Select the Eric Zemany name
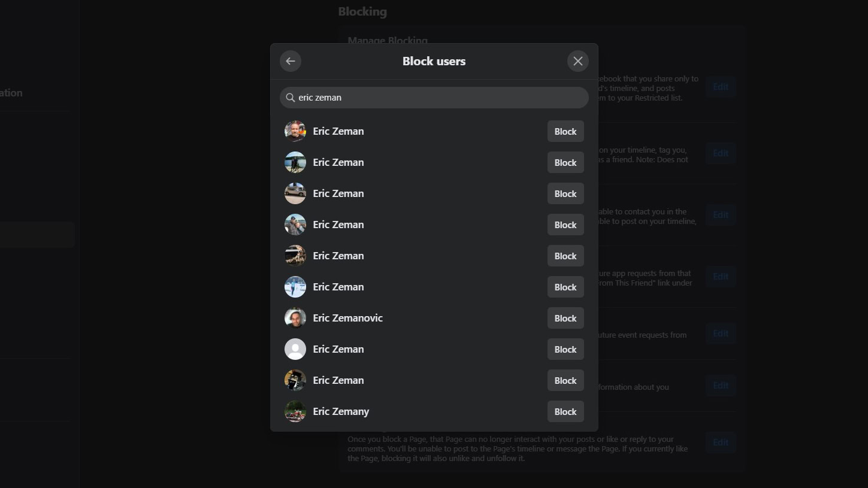The width and height of the screenshot is (868, 488). (341, 412)
